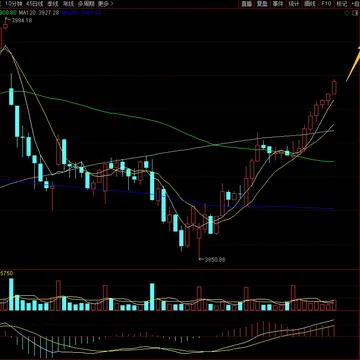Switch to the 45日线 period tab
This screenshot has height=360, width=360.
click(x=34, y=4)
